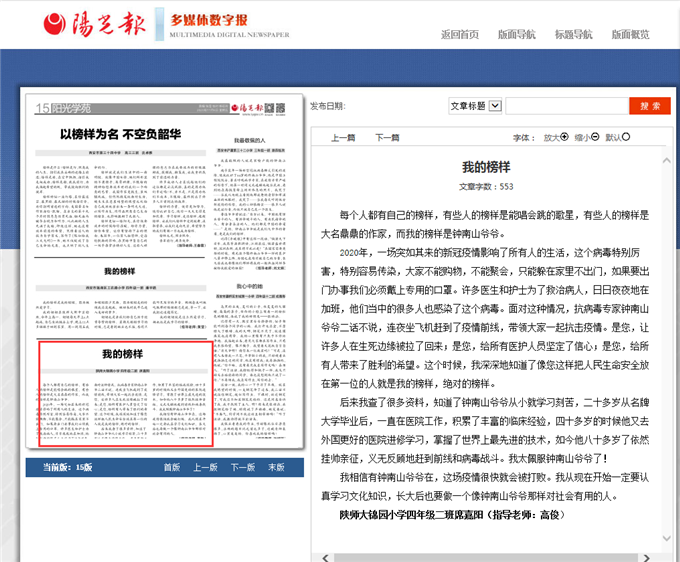Image resolution: width=680 pixels, height=562 pixels.
Task: Go to next article 下一篇
Action: [387, 138]
